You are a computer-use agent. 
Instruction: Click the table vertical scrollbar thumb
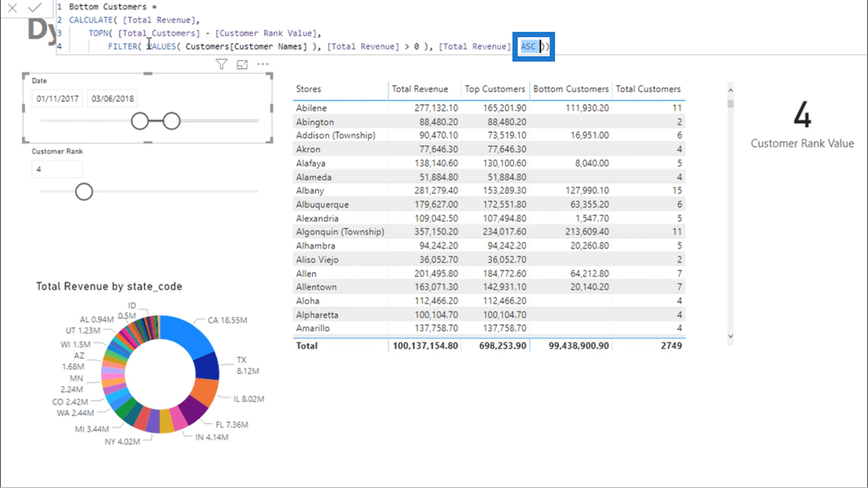731,104
